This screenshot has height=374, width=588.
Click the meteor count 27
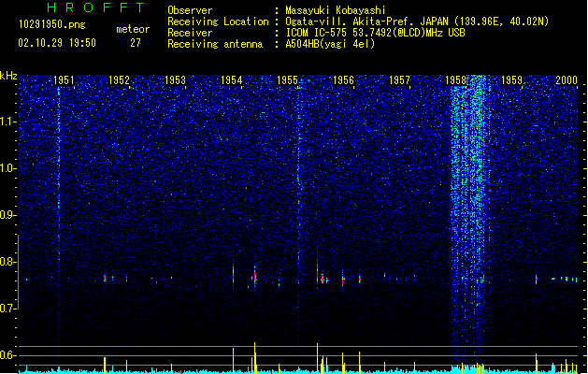click(x=136, y=43)
